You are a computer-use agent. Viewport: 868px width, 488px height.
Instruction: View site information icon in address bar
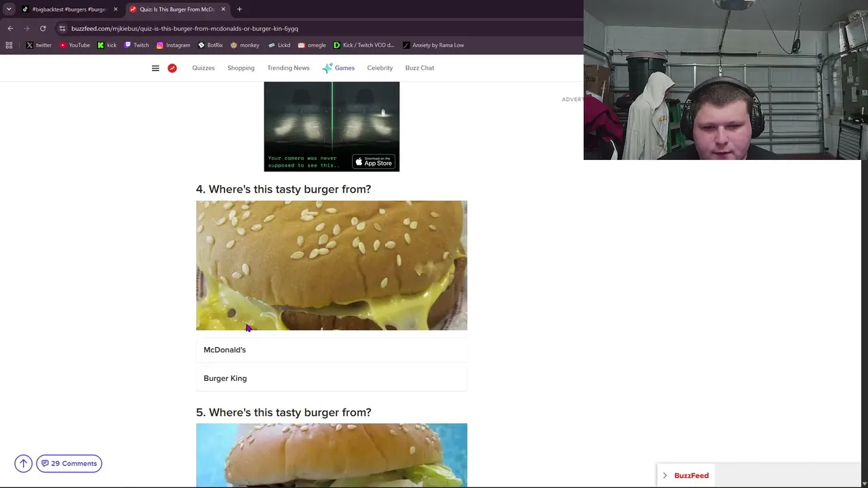pyautogui.click(x=62, y=28)
